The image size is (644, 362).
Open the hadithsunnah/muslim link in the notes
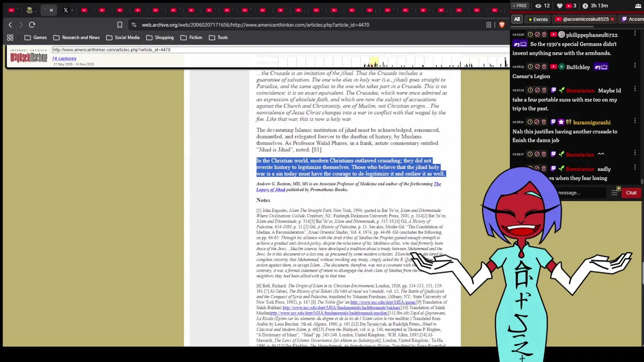pos(329,313)
